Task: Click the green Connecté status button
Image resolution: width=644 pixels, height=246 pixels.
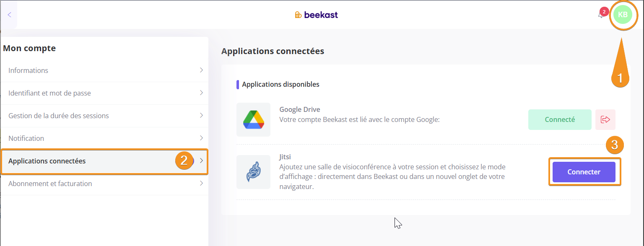Action: tap(559, 120)
